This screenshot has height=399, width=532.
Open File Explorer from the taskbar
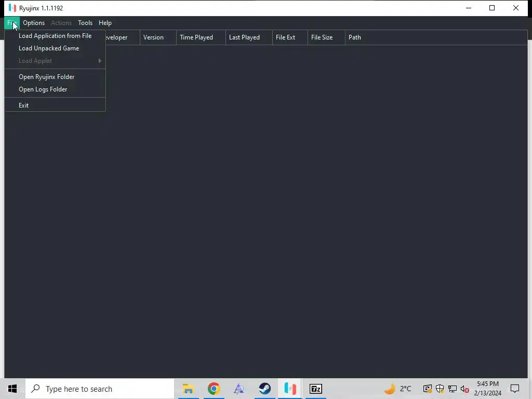click(188, 389)
